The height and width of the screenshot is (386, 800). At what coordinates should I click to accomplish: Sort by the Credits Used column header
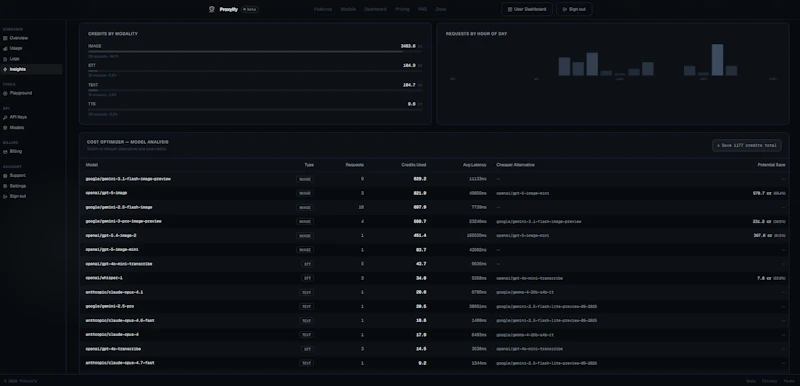tap(413, 165)
